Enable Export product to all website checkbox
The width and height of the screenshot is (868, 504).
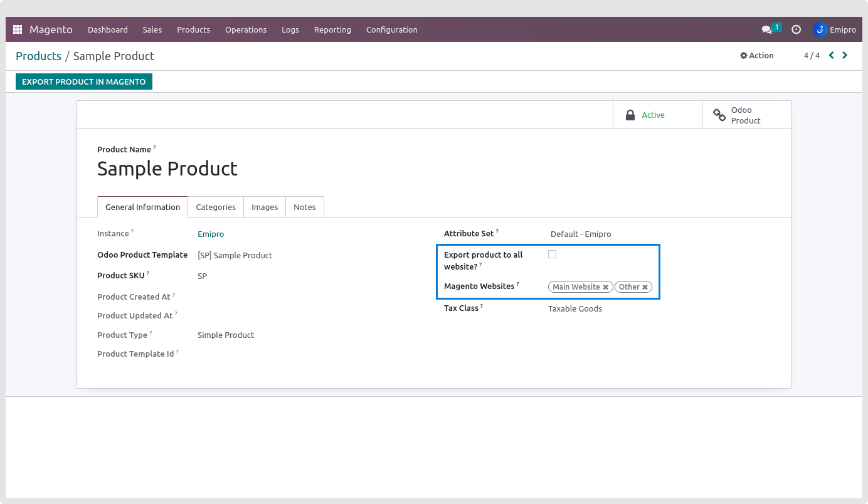tap(552, 255)
